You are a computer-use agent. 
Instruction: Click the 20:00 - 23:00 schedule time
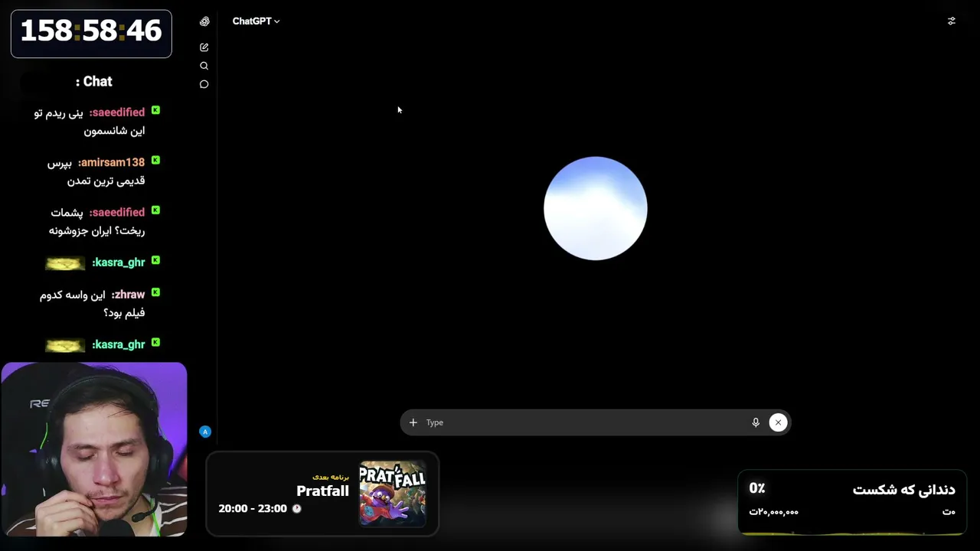coord(253,509)
